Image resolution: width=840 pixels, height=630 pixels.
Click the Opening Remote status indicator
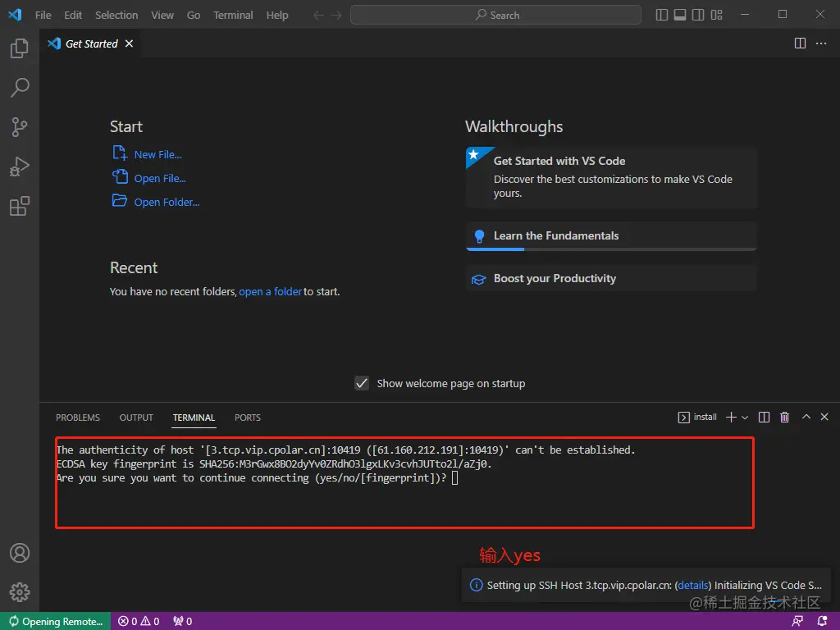[x=56, y=622]
